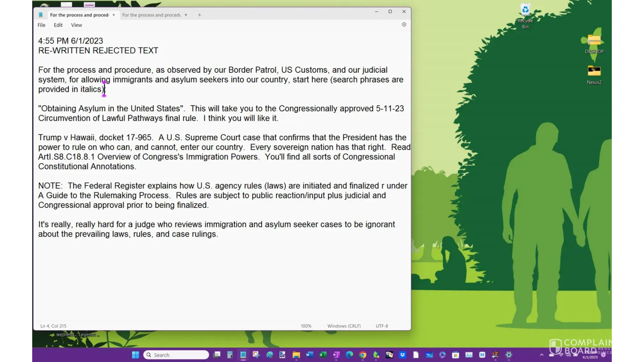Viewport: 644px width, 362px height.
Task: Click the taskbar date 6/1/2023
Action: coord(590,357)
